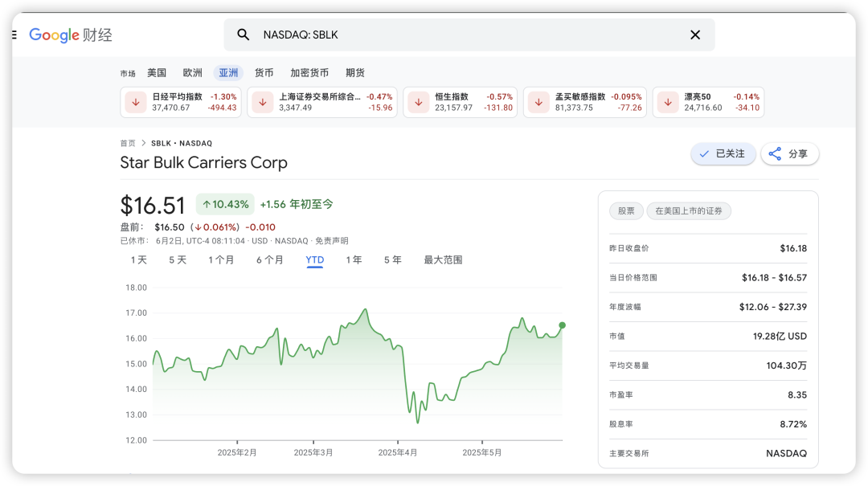Image resolution: width=868 pixels, height=486 pixels.
Task: Click the green up arrow beside 10.43%
Action: (207, 204)
